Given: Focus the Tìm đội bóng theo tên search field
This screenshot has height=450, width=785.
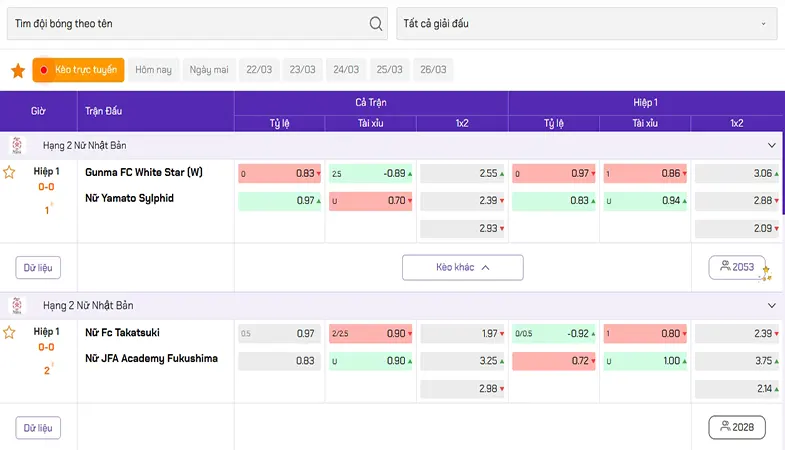Looking at the screenshot, I should (197, 24).
